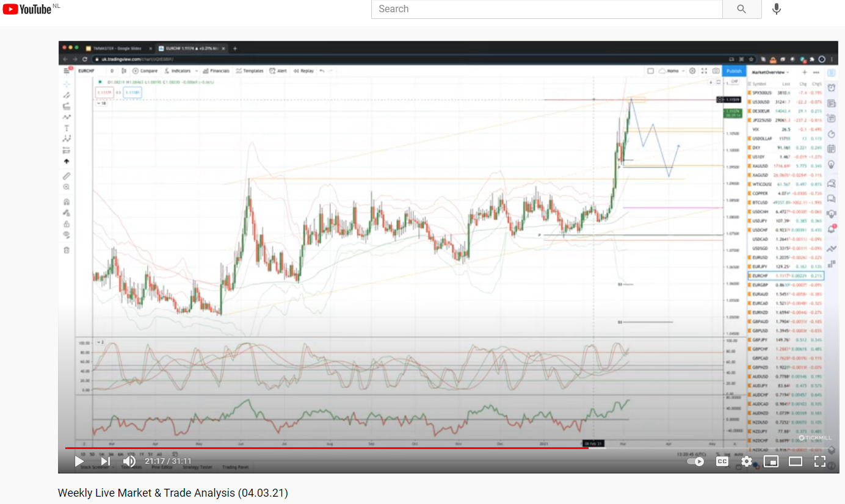Screen dimensions: 845x504
Task: Select the zoom in tool
Action: [67, 187]
